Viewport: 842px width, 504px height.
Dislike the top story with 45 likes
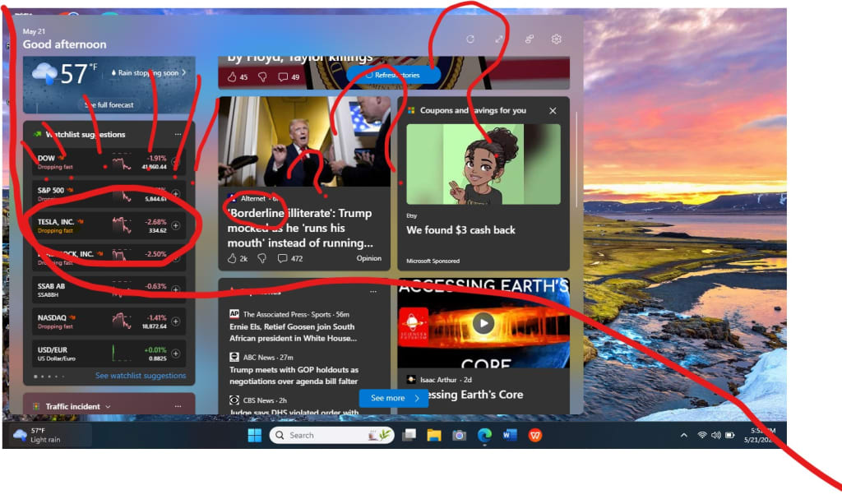[262, 77]
